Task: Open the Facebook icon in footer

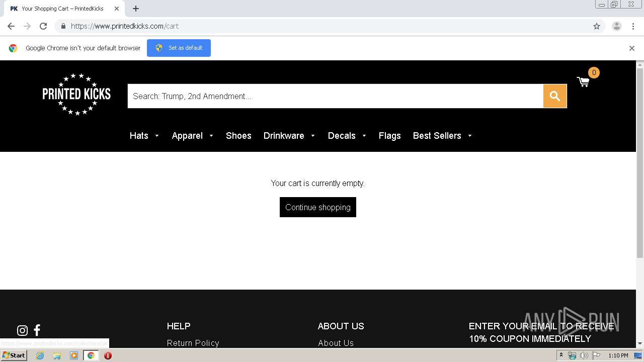Action: pos(37,330)
